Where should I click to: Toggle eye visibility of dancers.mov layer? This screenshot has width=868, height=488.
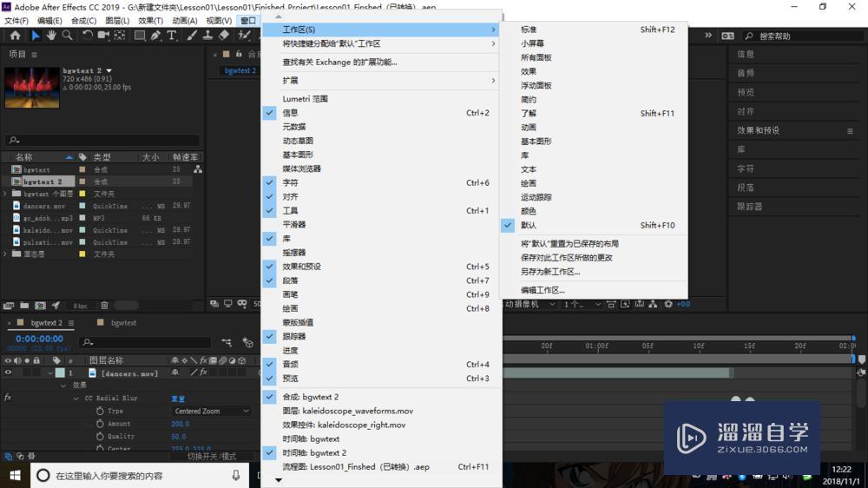click(x=8, y=373)
